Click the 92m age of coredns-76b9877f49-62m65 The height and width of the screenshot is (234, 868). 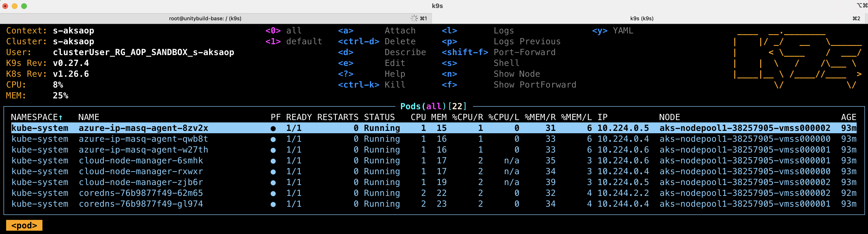[848, 193]
